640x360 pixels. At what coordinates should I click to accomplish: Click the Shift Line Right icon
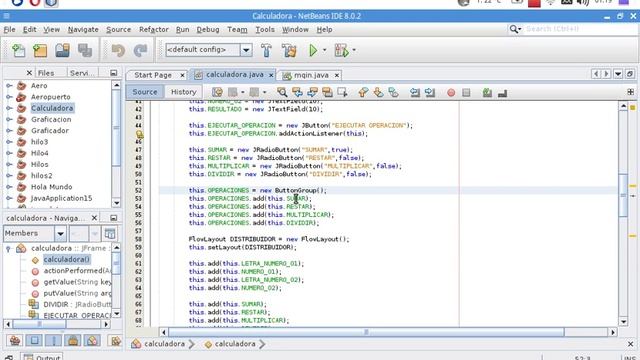(x=430, y=93)
